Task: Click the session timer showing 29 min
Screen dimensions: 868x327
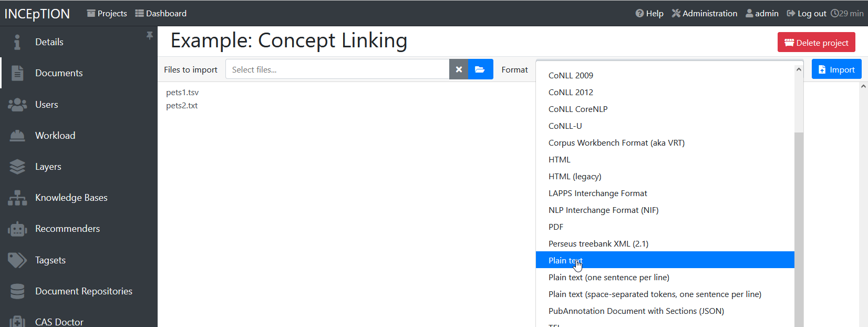Action: 847,13
